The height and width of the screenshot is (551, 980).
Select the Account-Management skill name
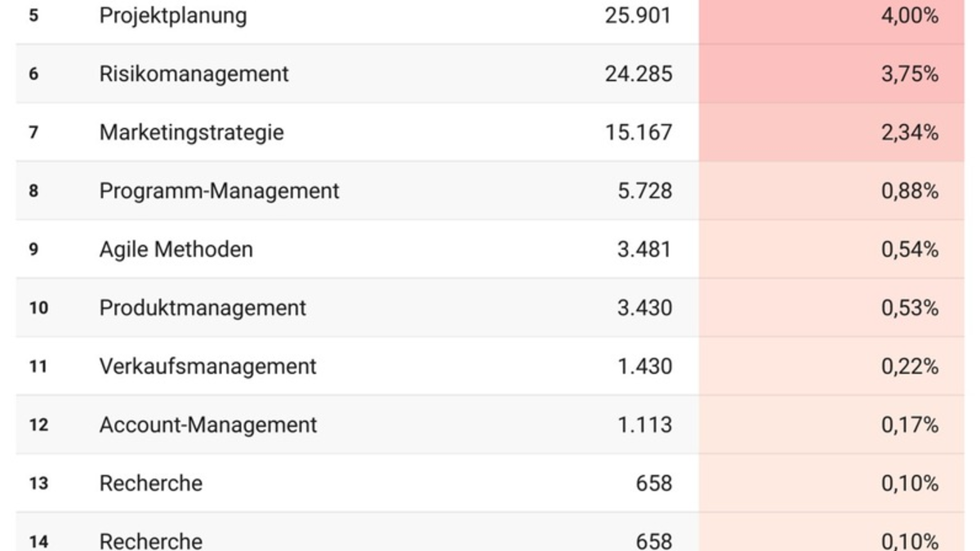(x=207, y=425)
